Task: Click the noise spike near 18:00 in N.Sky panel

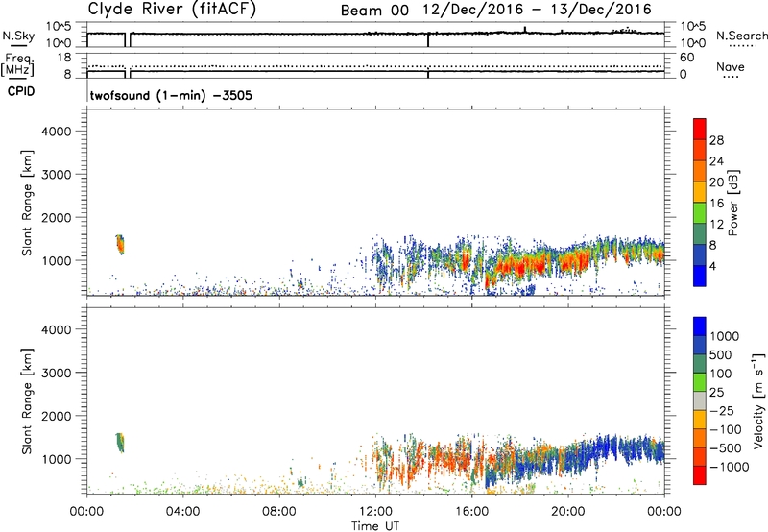Action: tap(525, 30)
